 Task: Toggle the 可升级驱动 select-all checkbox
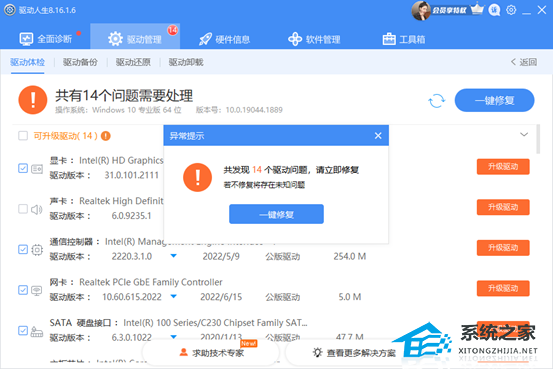(23, 136)
